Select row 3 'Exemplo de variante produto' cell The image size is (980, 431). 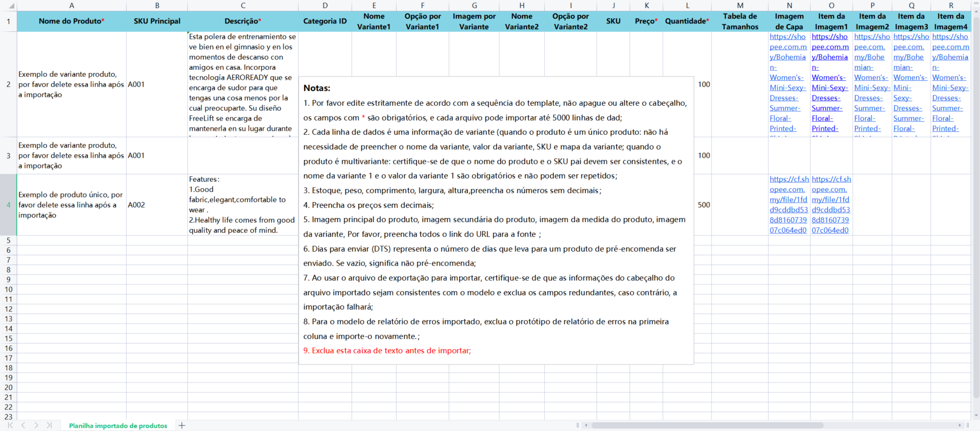[71, 155]
